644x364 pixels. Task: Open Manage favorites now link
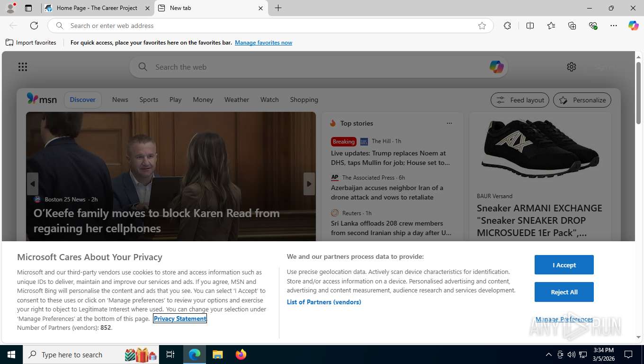263,43
